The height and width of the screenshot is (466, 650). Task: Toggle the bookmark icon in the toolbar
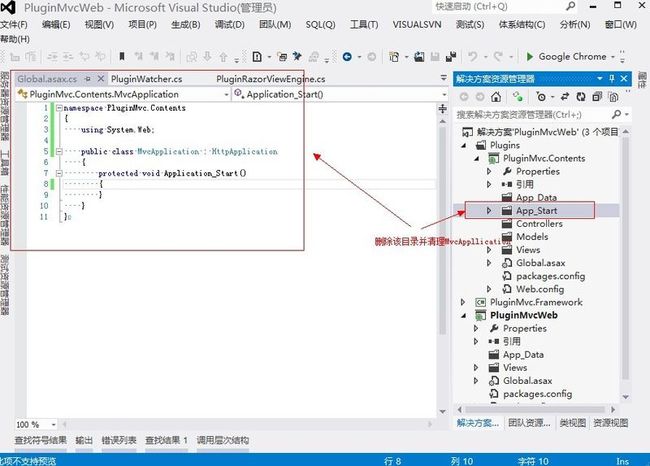122,56
